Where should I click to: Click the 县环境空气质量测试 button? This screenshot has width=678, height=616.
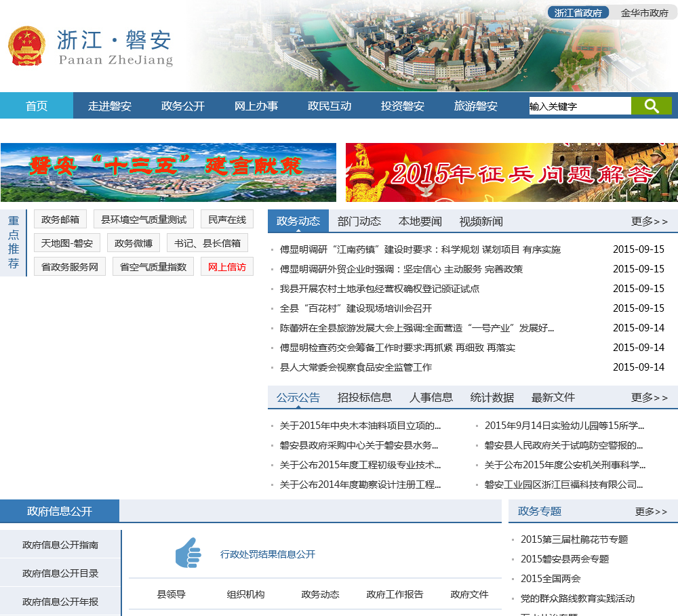click(x=144, y=219)
